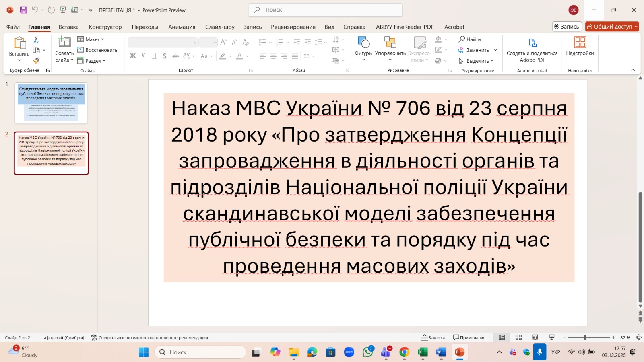Screen dimensions: 644x362
Task: Click the zoom slider handle
Action: [585, 337]
